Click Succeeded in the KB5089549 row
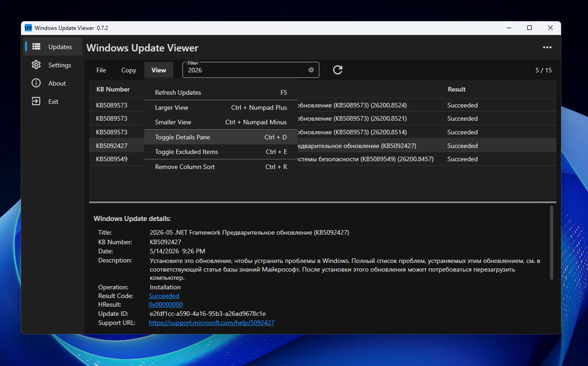 click(x=462, y=159)
